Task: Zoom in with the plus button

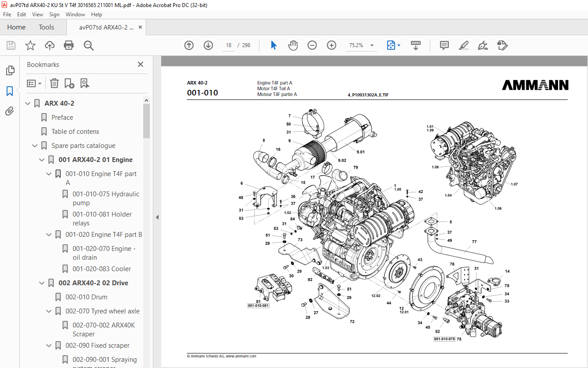Action: (332, 45)
